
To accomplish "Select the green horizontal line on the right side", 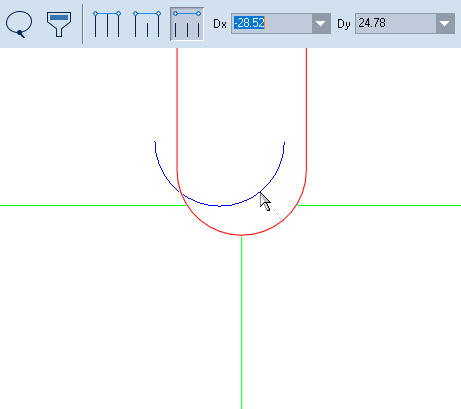I will tap(379, 205).
